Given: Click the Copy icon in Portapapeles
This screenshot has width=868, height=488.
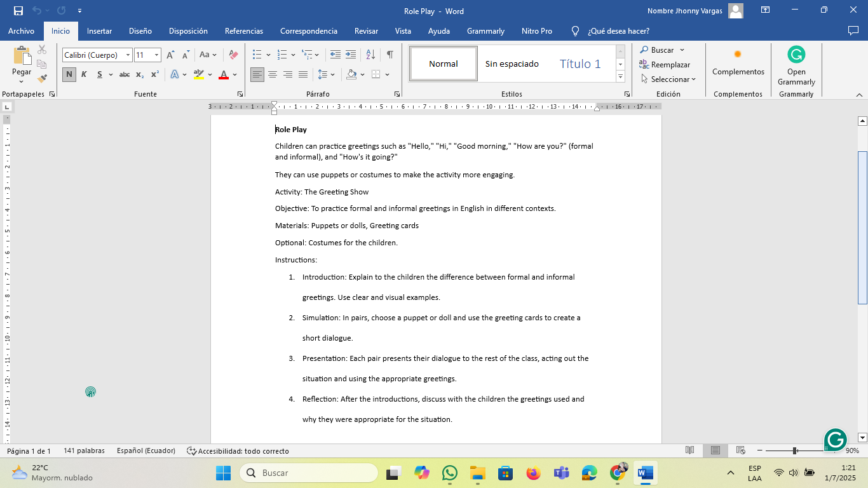Looking at the screenshot, I should click(x=42, y=64).
